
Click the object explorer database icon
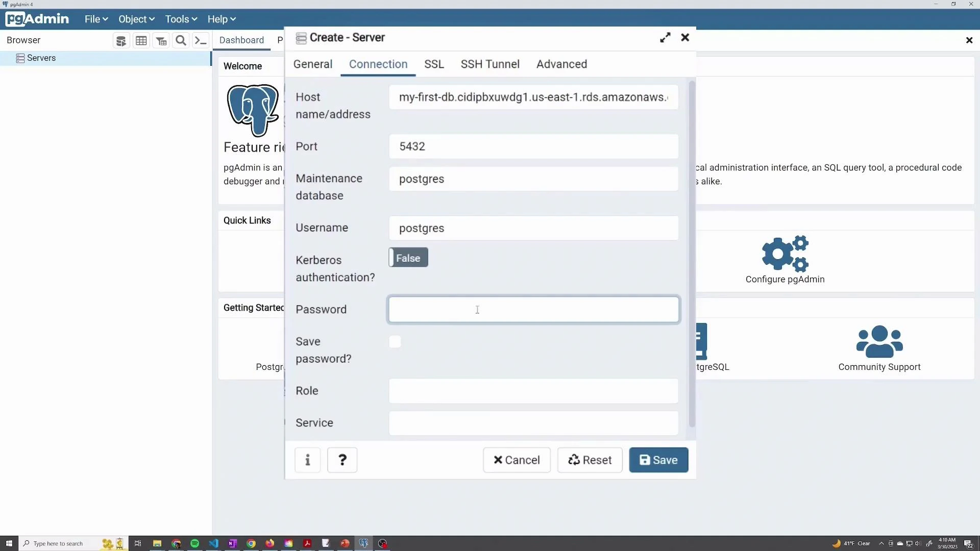pyautogui.click(x=121, y=40)
